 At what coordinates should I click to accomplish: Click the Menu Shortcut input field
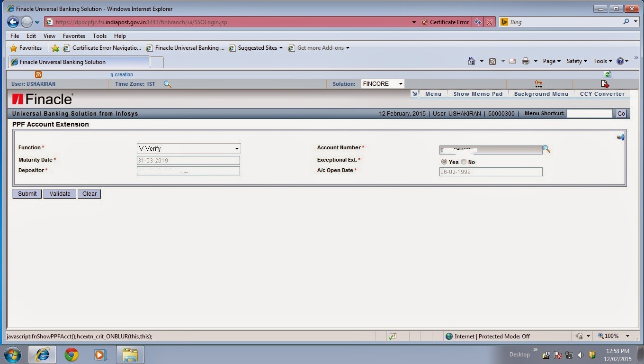[x=590, y=114]
